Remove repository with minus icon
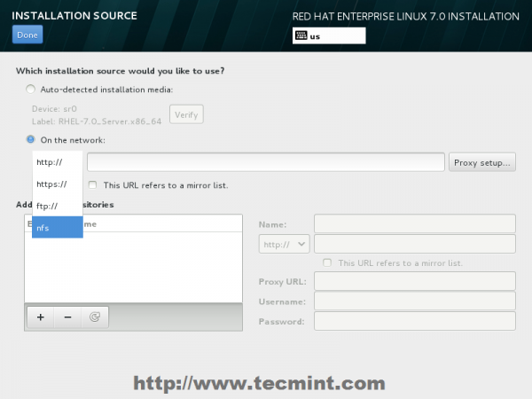Viewport: 532px width, 399px height. pos(67,317)
